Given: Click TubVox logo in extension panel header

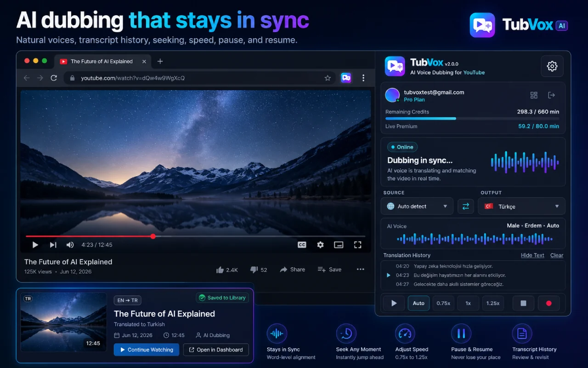Looking at the screenshot, I should (395, 66).
